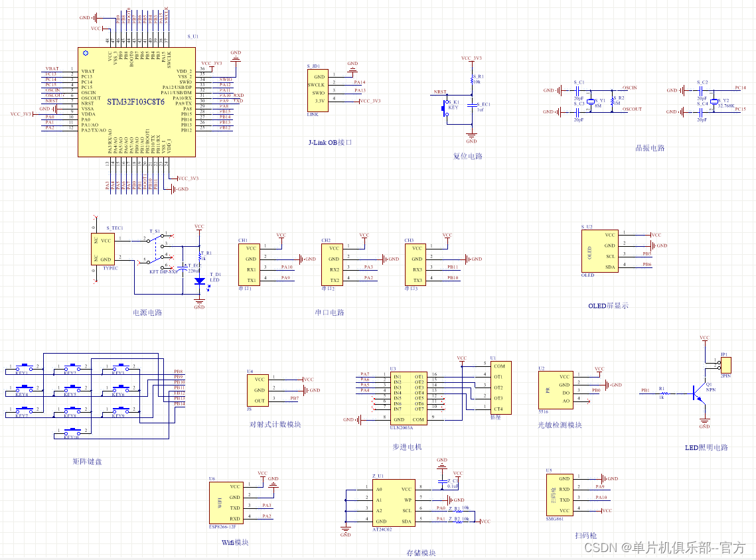756x560 pixels.
Task: Click the U3 ULN2003A driver block
Action: 408,398
